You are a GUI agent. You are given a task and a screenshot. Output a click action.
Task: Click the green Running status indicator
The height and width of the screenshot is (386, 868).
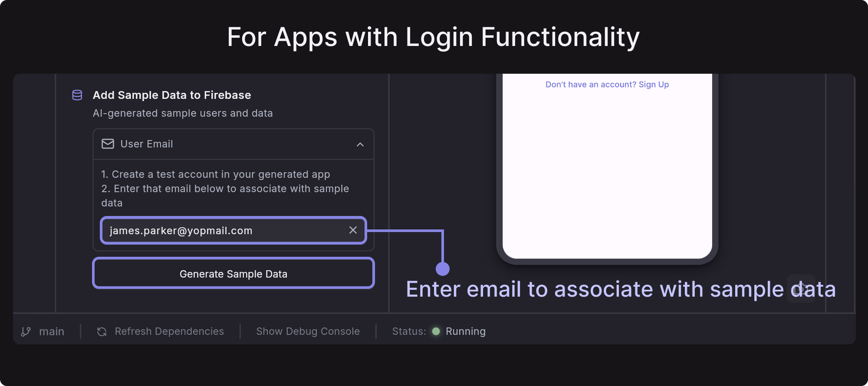pyautogui.click(x=436, y=331)
